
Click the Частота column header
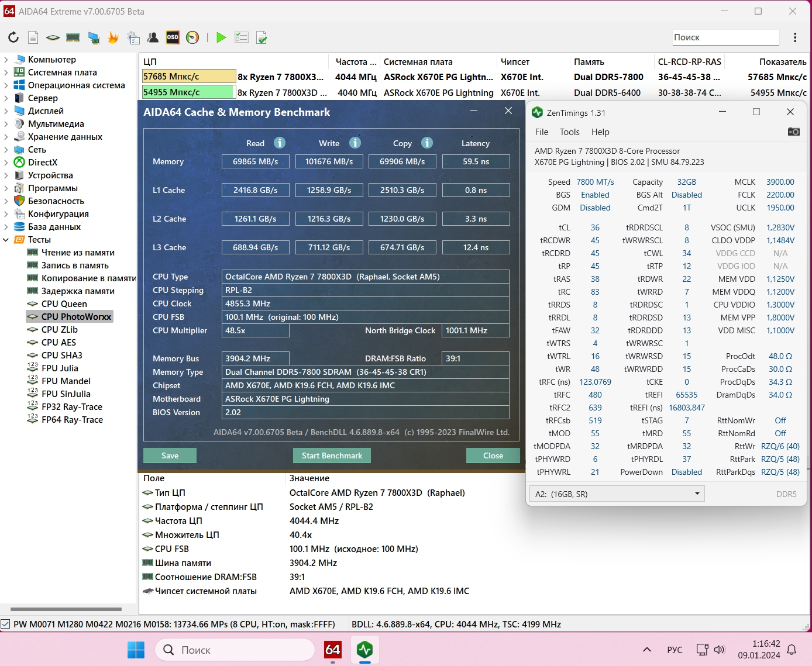click(x=355, y=61)
